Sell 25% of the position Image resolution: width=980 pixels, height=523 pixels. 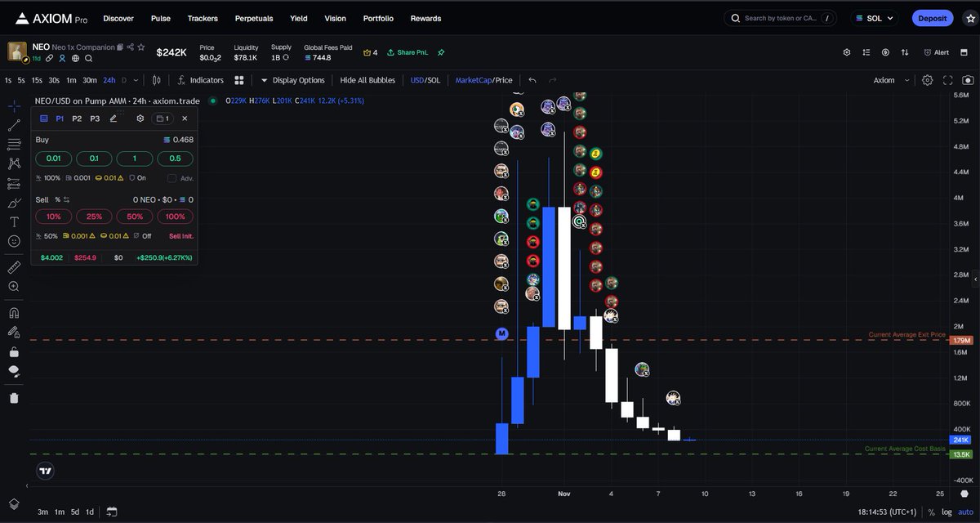(94, 217)
